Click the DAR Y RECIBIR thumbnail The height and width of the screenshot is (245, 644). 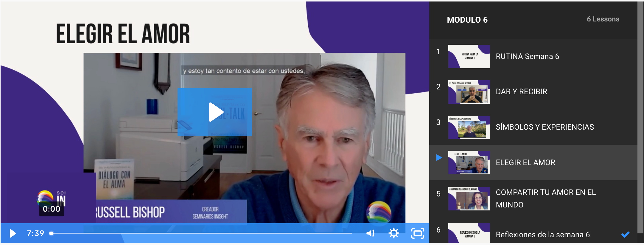(469, 92)
